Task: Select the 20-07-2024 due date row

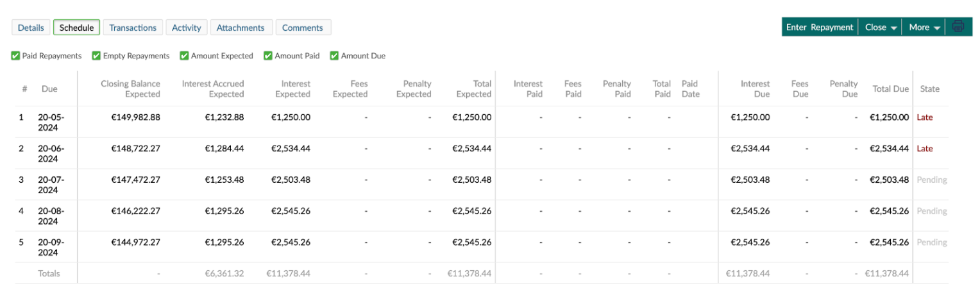Action: click(51, 185)
